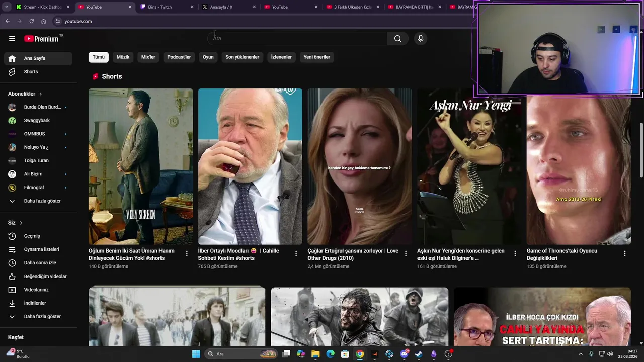Open options menu for Çağlar Ertuğrul short

[406, 254]
